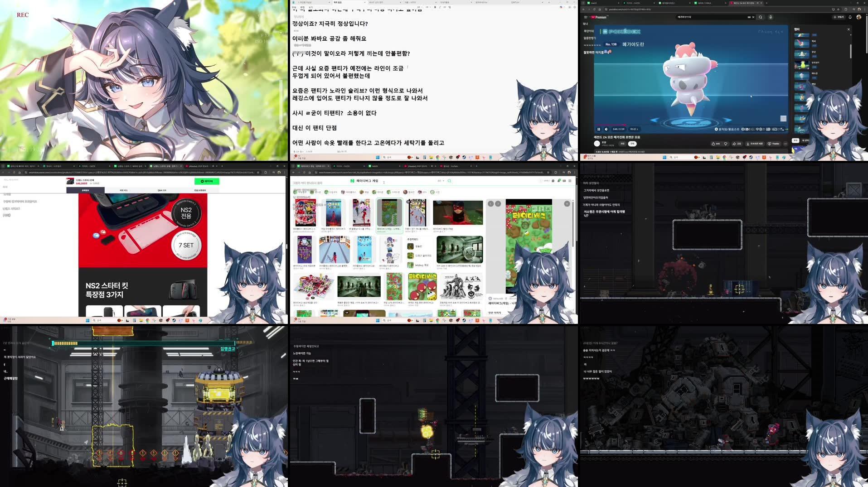
Task: Expand the next chapter chevron beside the timestamp
Action: (x=638, y=129)
